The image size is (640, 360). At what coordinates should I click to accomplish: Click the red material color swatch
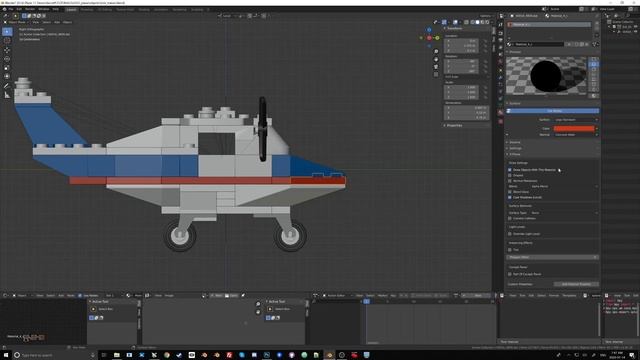(x=573, y=129)
